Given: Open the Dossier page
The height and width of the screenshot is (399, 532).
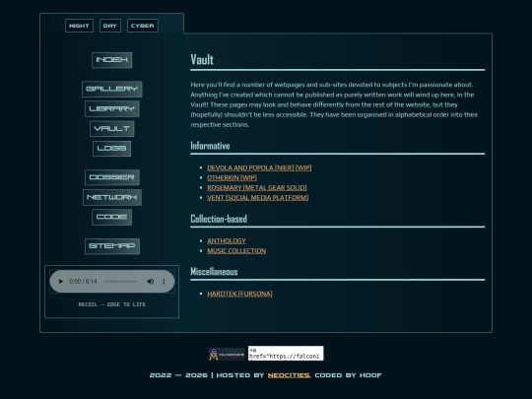Looking at the screenshot, I should click(112, 177).
